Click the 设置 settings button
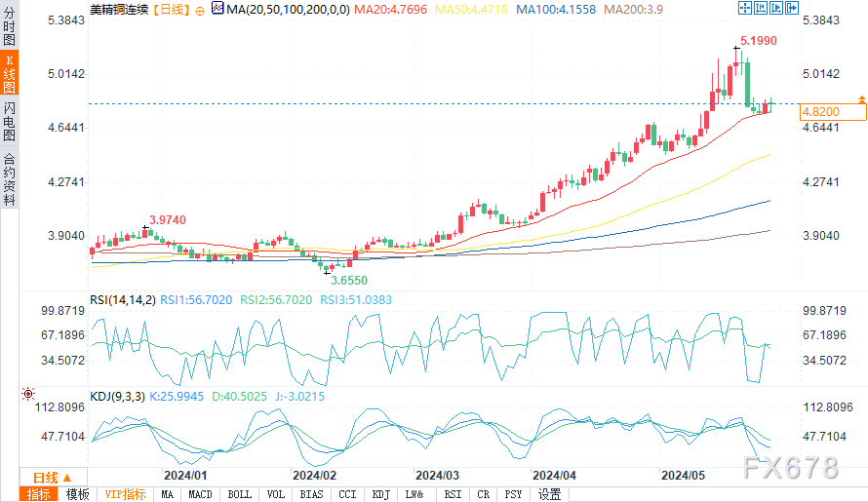 pyautogui.click(x=550, y=494)
